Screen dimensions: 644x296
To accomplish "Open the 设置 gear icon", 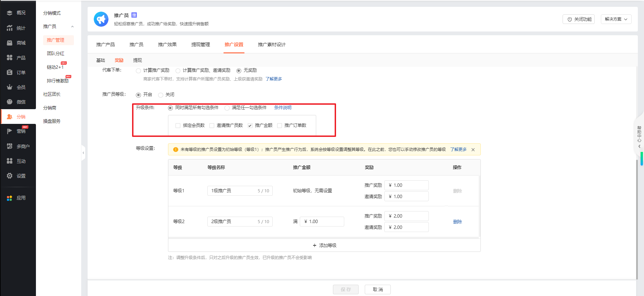I will [10, 176].
